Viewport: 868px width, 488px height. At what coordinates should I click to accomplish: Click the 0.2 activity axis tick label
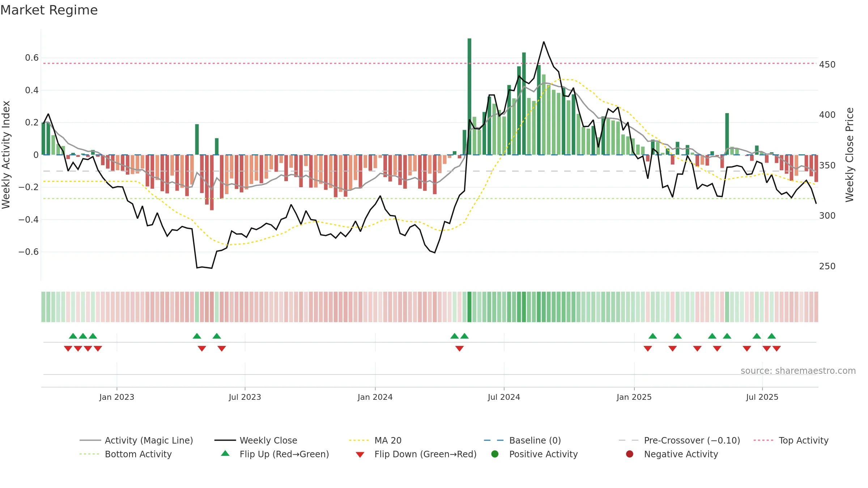click(32, 123)
